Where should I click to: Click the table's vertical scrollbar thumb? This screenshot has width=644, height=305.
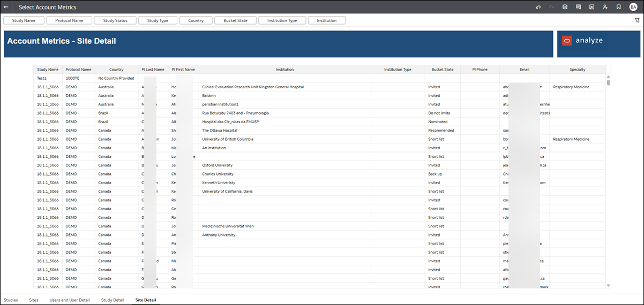[x=608, y=83]
